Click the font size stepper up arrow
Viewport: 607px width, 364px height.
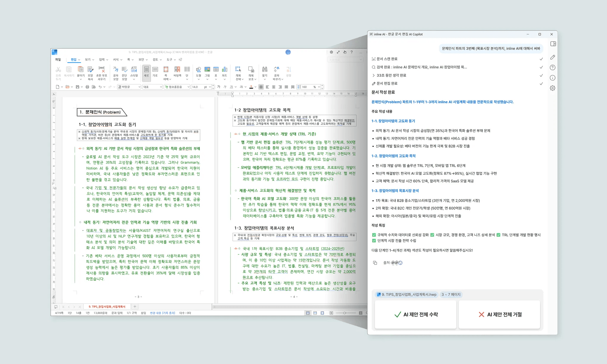tap(213, 86)
